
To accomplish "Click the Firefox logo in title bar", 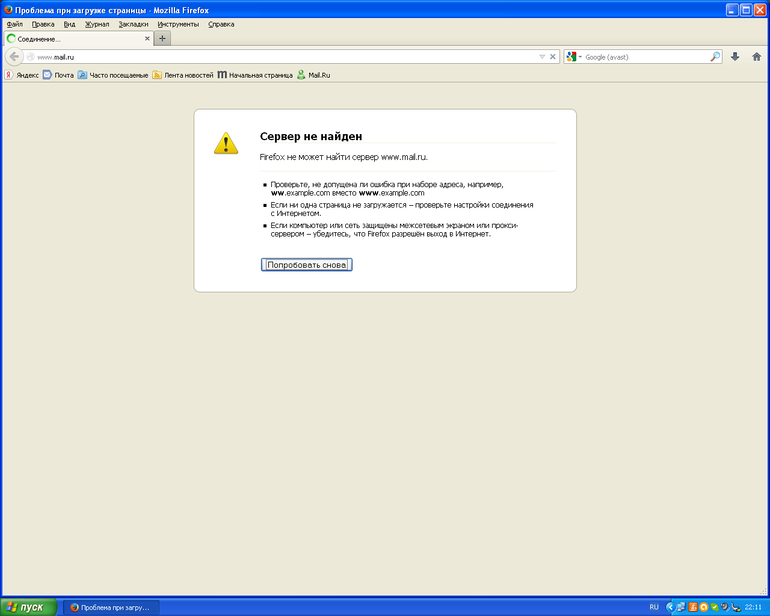I will pyautogui.click(x=8, y=9).
